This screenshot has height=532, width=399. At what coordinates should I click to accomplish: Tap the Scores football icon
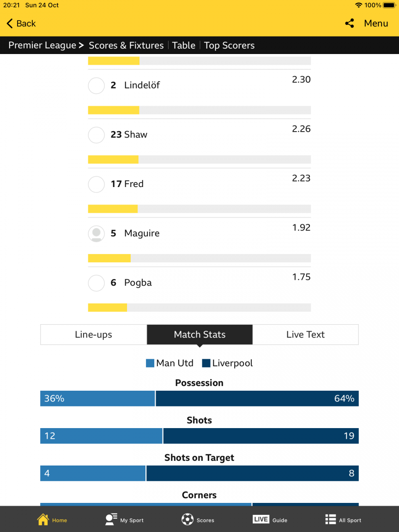[187, 520]
